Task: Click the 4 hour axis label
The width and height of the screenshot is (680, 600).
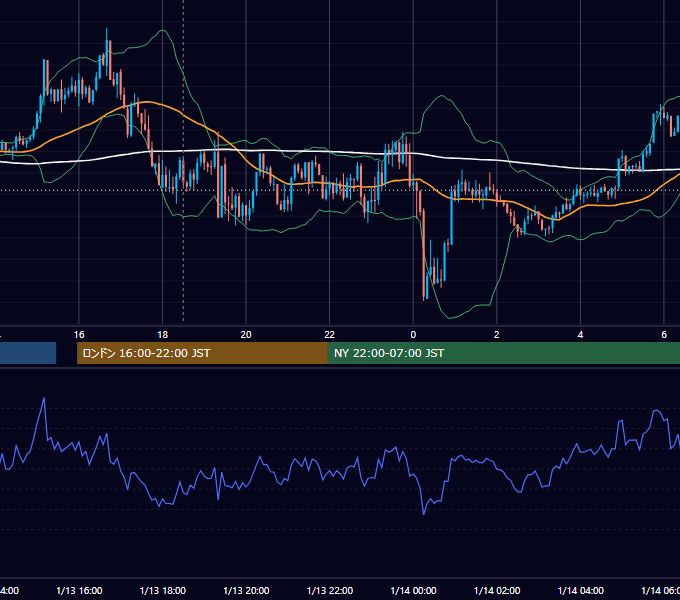Action: pyautogui.click(x=580, y=335)
